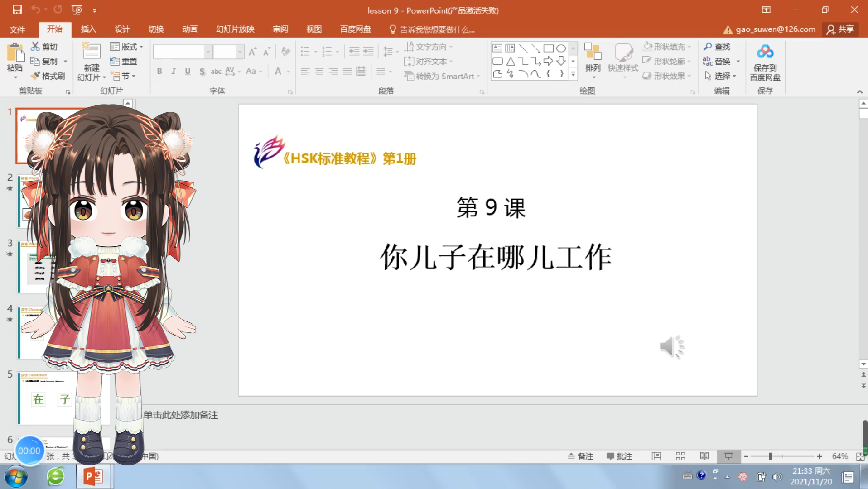Start slideshow from beginning icon in title bar

pyautogui.click(x=77, y=10)
